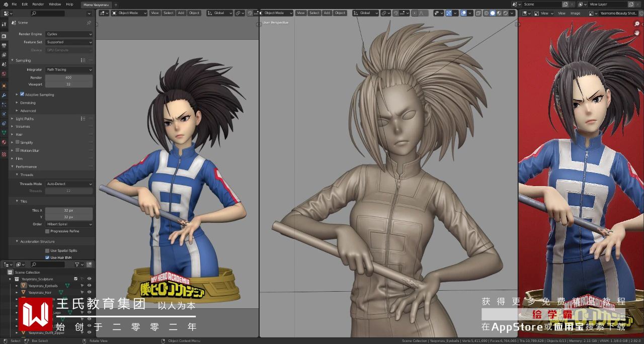Screen dimensions: 644x344
Task: Enable the Simplify checkbox
Action: click(x=18, y=142)
